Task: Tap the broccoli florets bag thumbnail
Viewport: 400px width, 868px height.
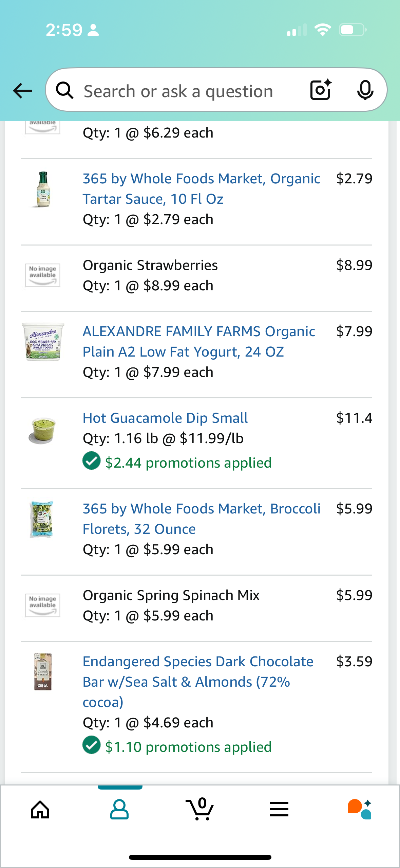Action: pos(42,520)
